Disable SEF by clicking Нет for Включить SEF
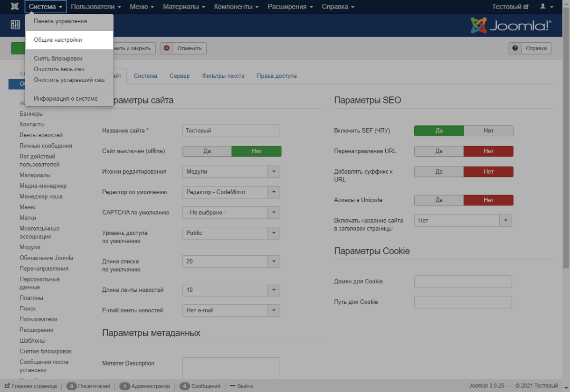 pyautogui.click(x=488, y=131)
